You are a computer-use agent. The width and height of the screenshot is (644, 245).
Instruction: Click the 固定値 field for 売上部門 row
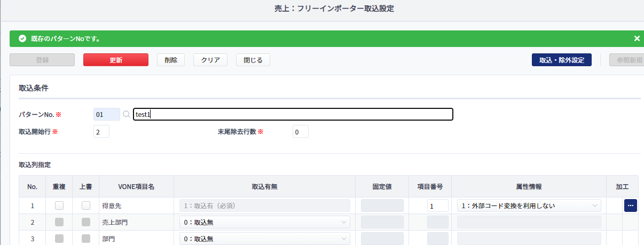coord(382,222)
